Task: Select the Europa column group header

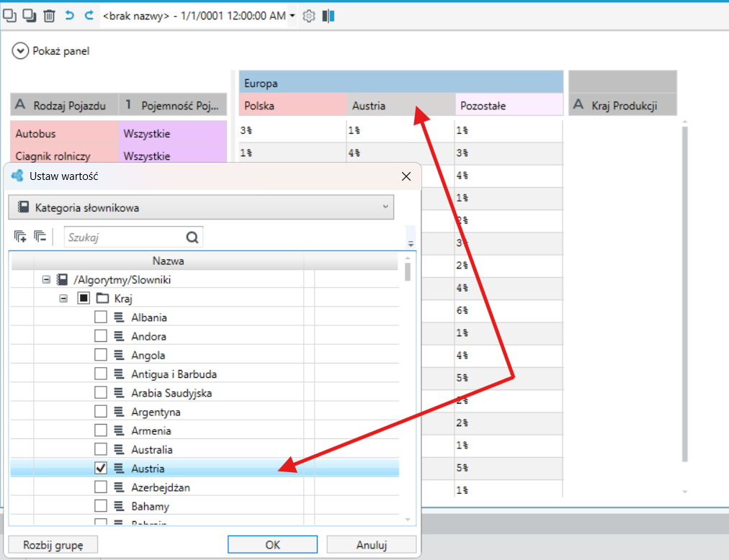Action: click(x=401, y=82)
